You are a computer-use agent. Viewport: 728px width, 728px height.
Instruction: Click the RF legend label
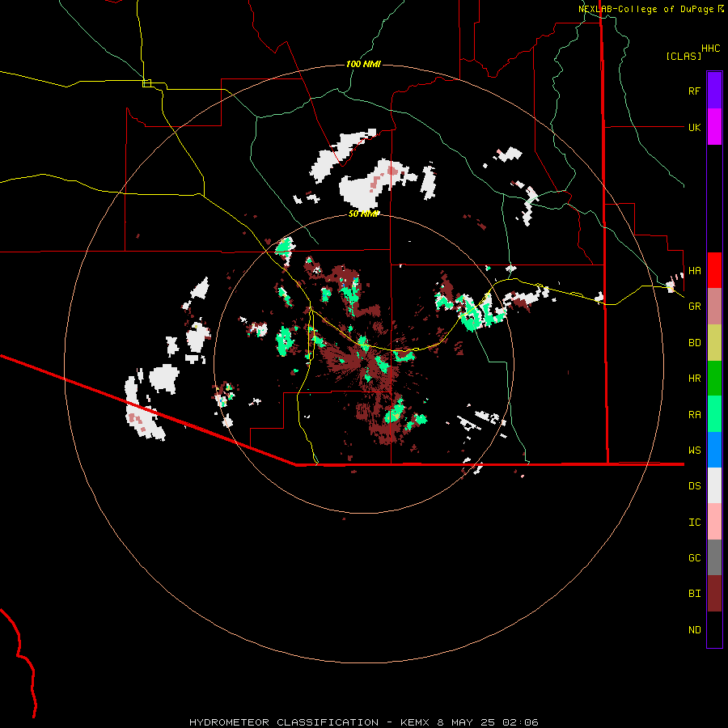pos(694,91)
